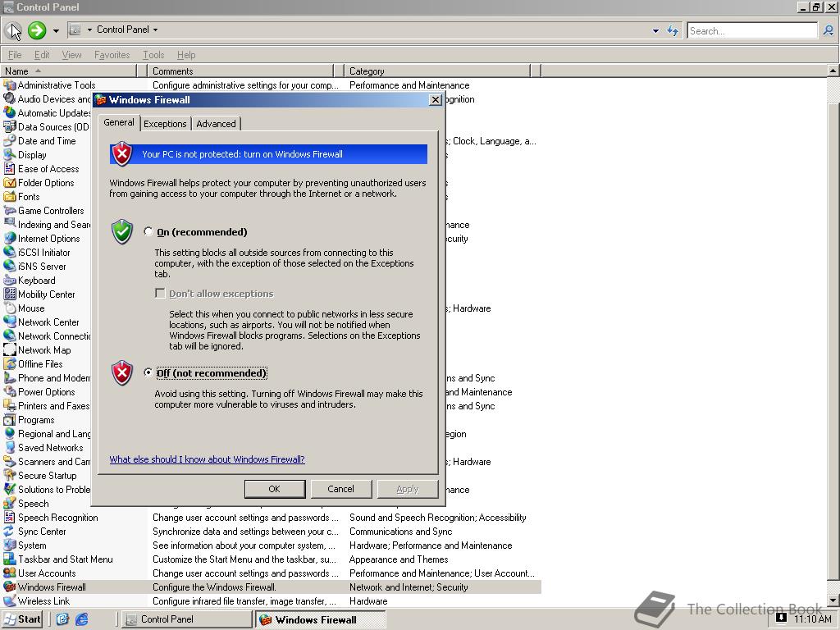Select the Off (not recommended) radio button
This screenshot has width=840, height=630.
[148, 372]
